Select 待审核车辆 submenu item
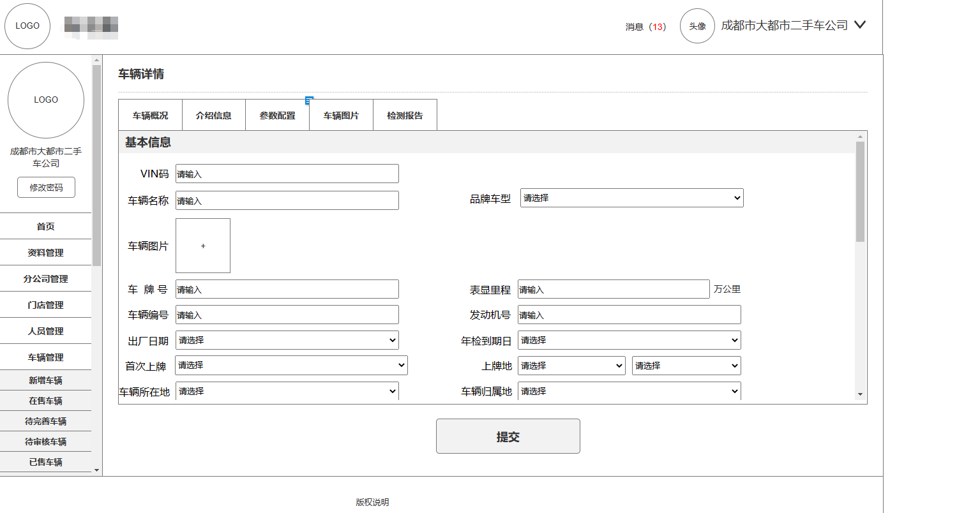Screen dimensions: 980x513 (46, 442)
